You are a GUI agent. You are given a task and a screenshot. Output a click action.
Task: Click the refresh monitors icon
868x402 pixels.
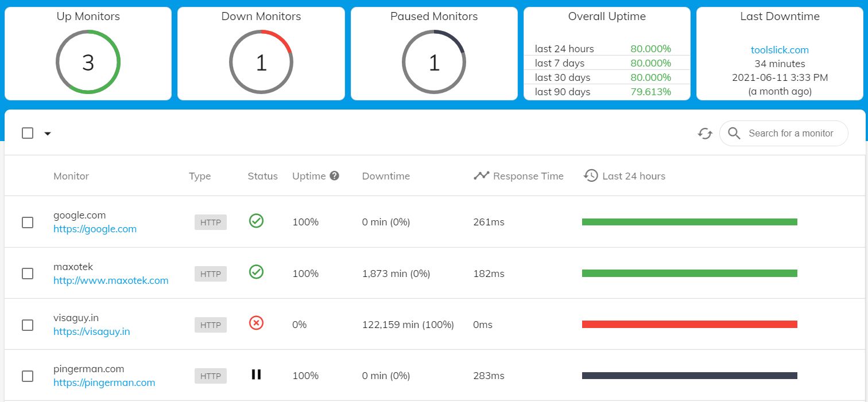click(x=705, y=133)
